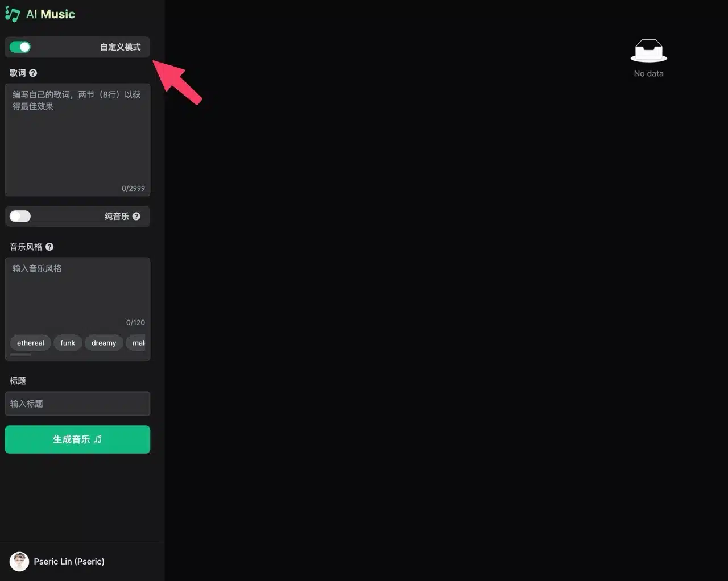Focus the music style input box
The image size is (728, 581).
click(x=77, y=294)
